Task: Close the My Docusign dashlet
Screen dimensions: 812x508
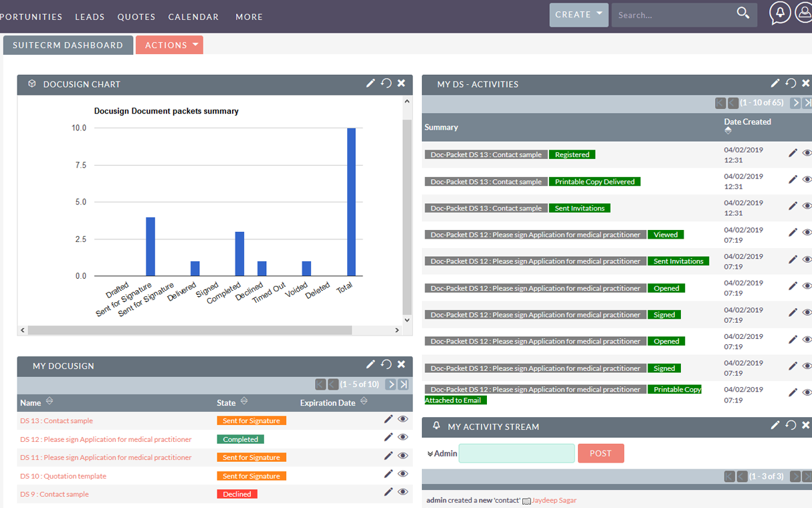Action: coord(401,364)
